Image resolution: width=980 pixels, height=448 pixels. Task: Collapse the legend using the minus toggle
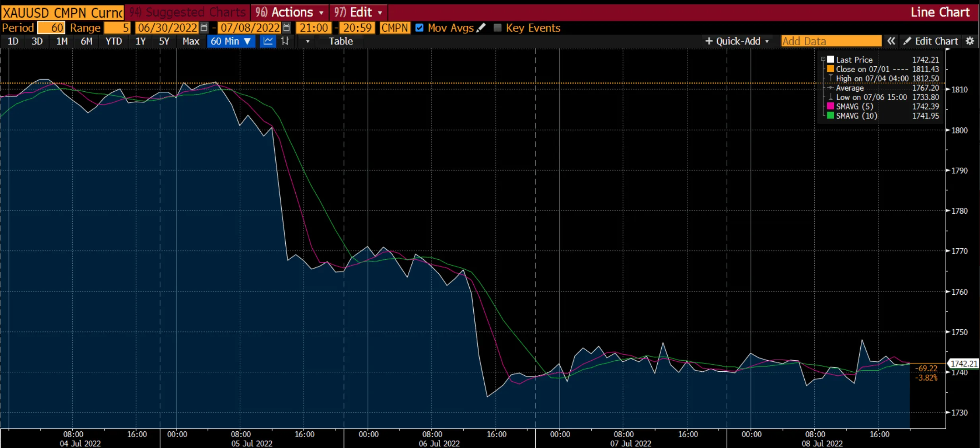(823, 59)
